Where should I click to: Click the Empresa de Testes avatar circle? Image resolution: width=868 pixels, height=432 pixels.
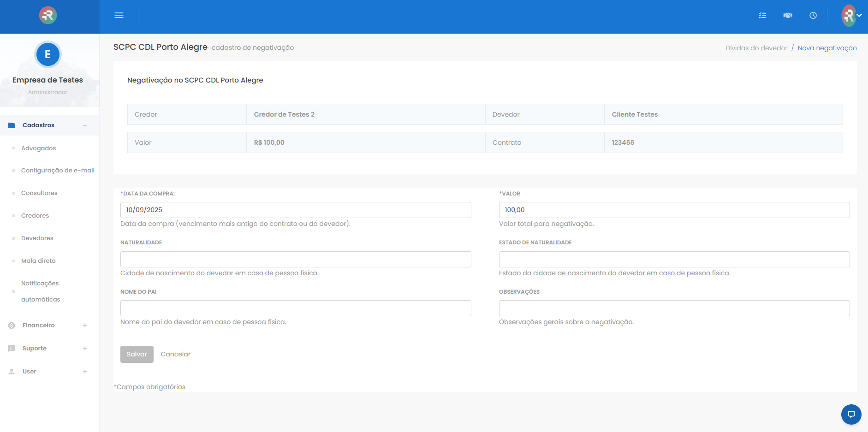click(x=48, y=54)
